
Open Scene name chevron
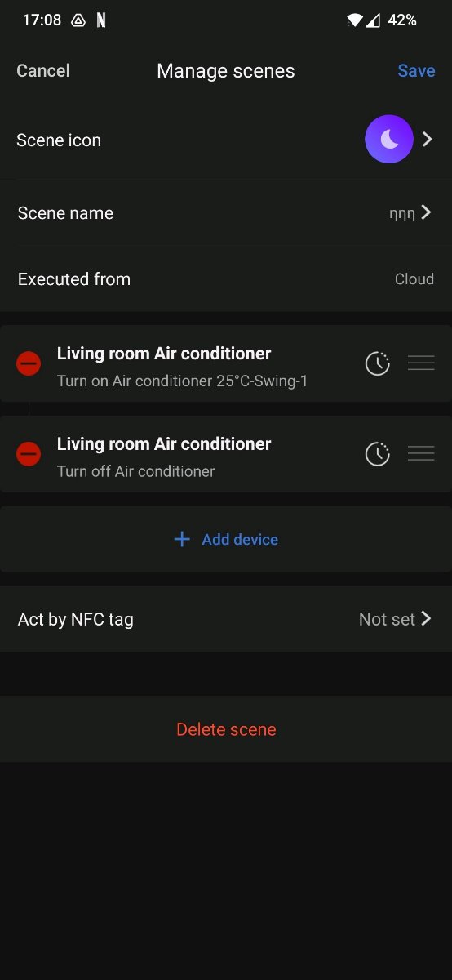point(426,213)
